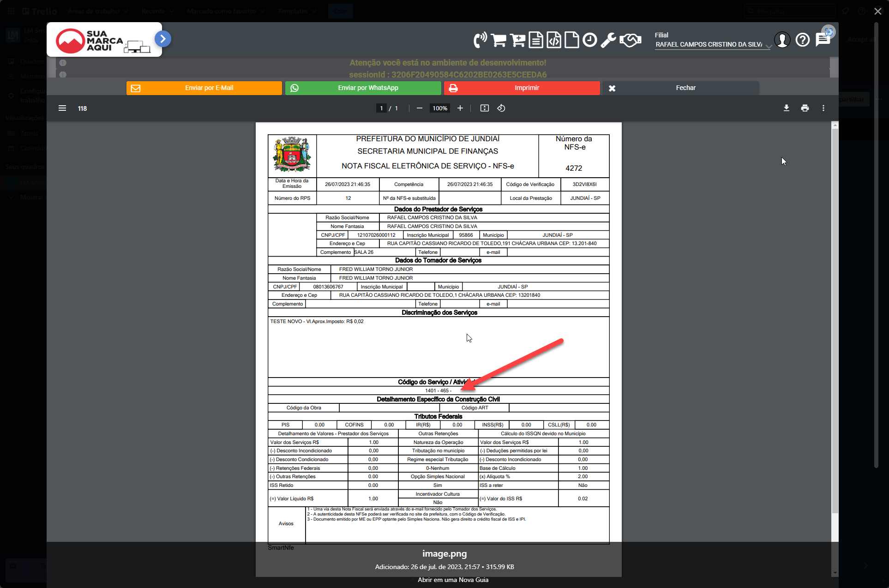Open Trello Áreas de trabalho menu
This screenshot has height=588, width=889.
point(98,11)
